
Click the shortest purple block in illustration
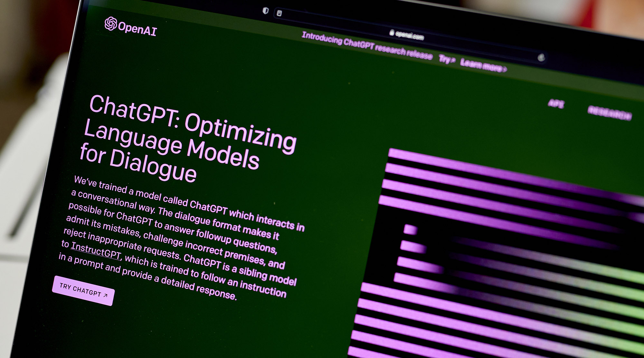click(x=411, y=229)
